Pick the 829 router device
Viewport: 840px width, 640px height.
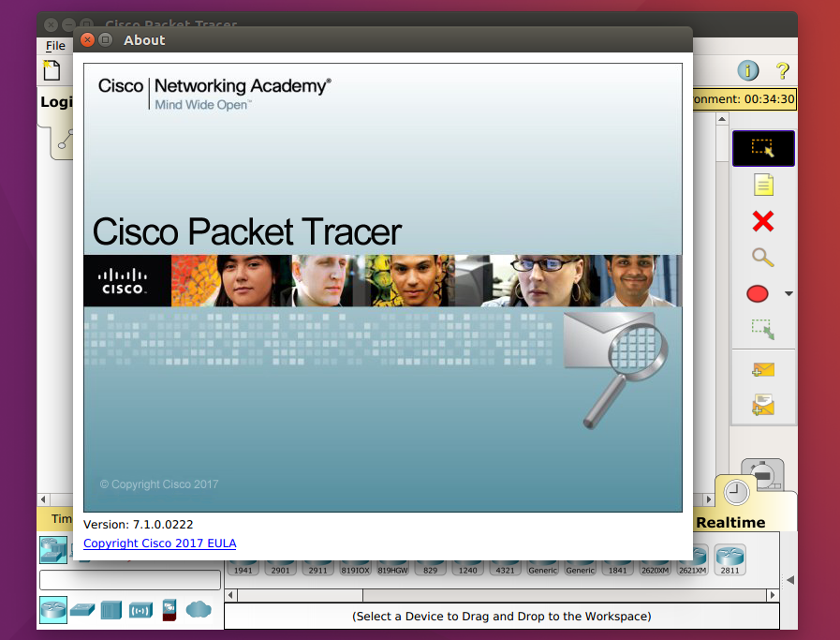pyautogui.click(x=430, y=568)
